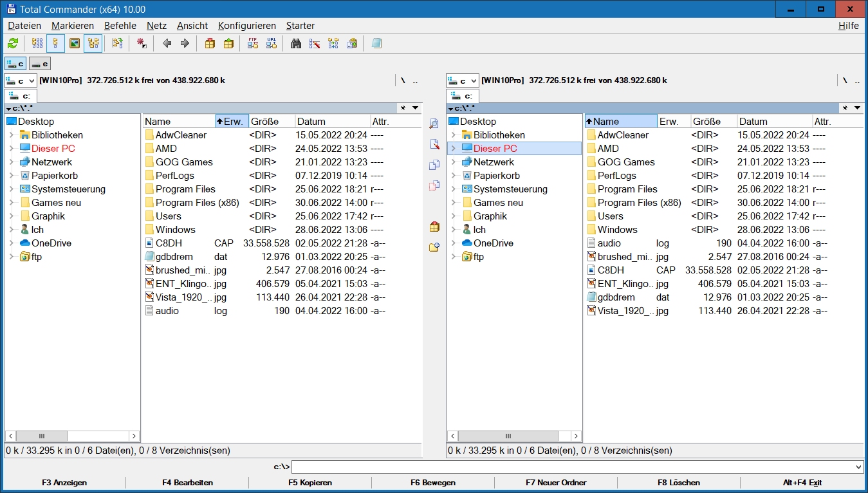Click F3 Anzeigen button
This screenshot has height=493, width=868.
[x=64, y=482]
